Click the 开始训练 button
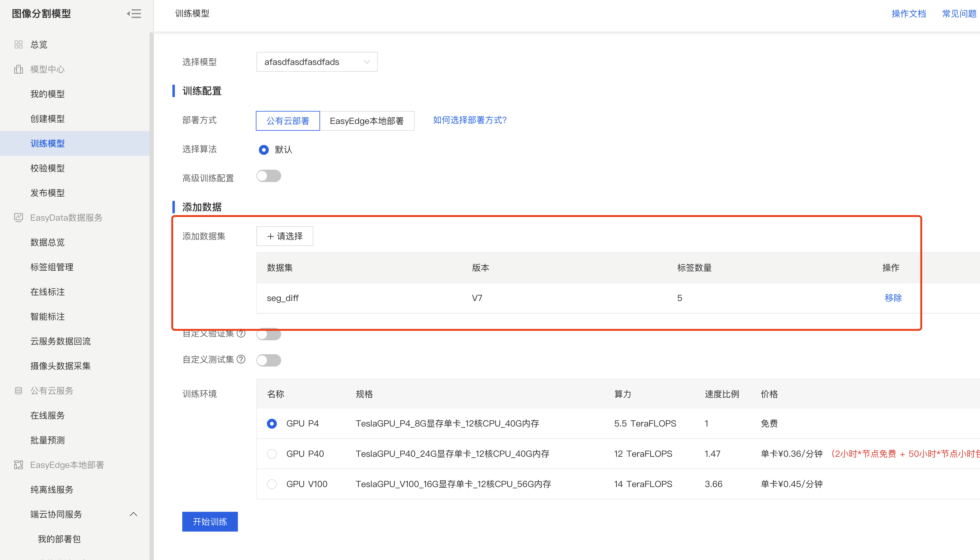 210,522
